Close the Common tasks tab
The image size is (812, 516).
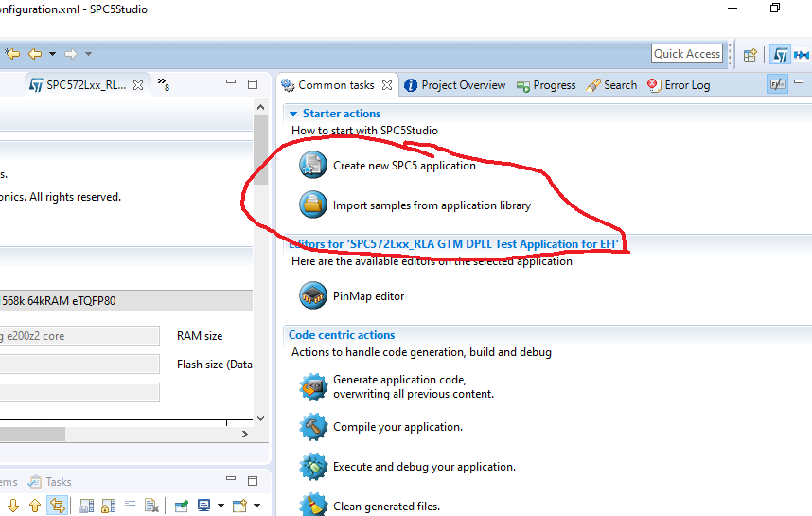coord(387,85)
